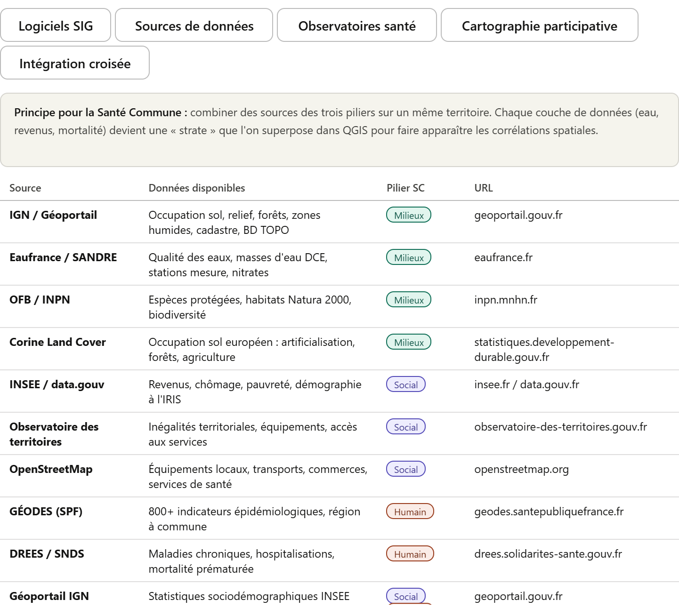Open the openstreetmap.org URL
The width and height of the screenshot is (679, 616).
coord(521,469)
